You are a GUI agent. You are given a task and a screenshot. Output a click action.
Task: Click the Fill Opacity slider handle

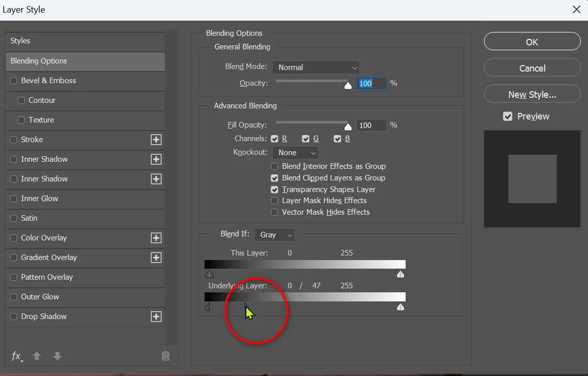coord(348,127)
